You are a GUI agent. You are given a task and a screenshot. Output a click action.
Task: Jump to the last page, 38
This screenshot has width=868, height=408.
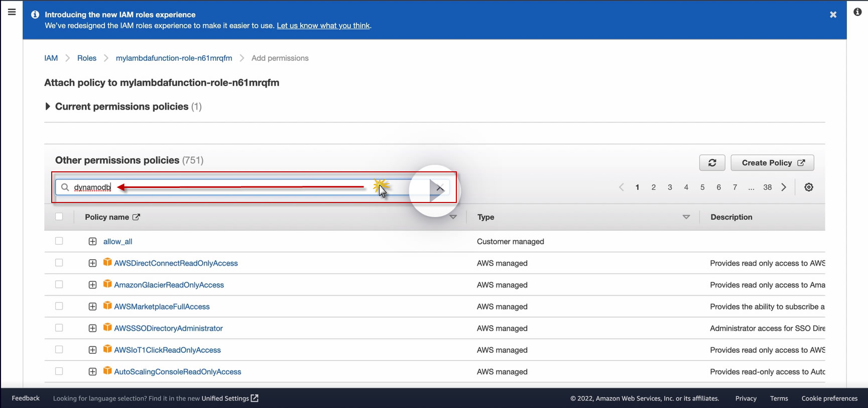coord(768,187)
